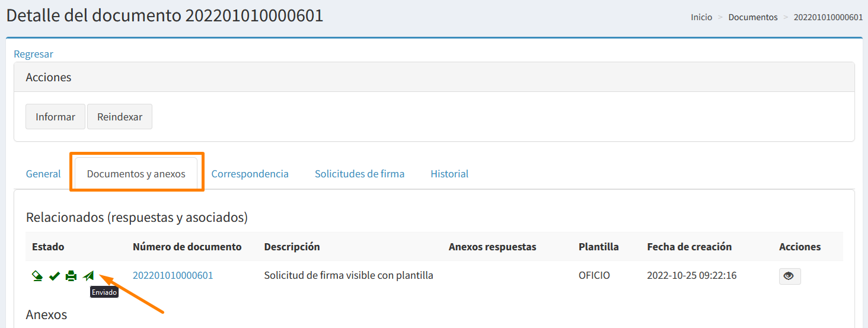Go to Inicio in the breadcrumb
This screenshot has height=328, width=868.
[x=701, y=17]
